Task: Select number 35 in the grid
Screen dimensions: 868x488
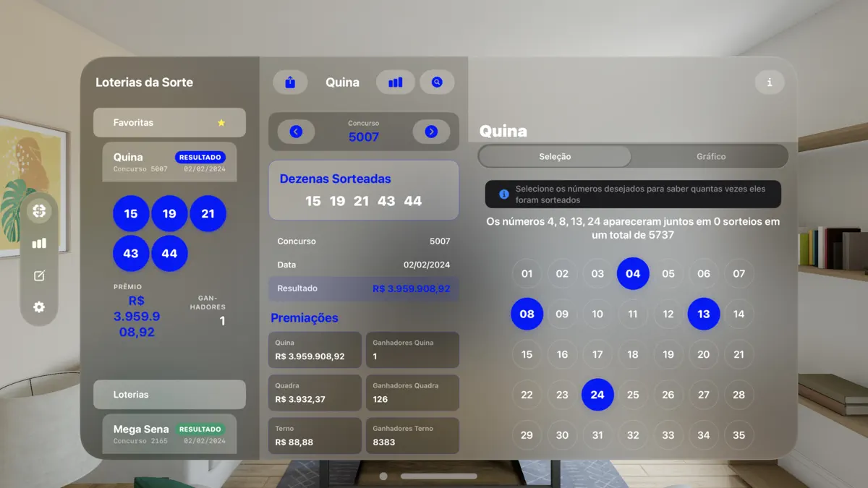Action: (739, 435)
